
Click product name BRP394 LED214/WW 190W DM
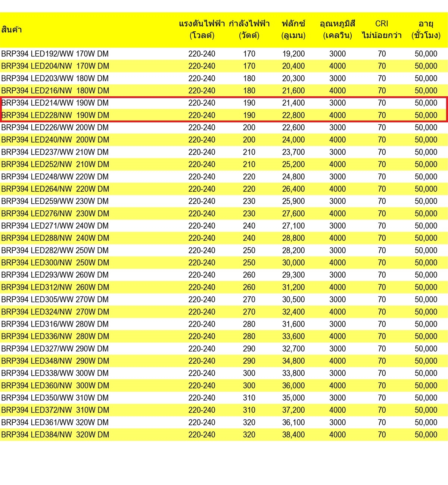pyautogui.click(x=55, y=103)
